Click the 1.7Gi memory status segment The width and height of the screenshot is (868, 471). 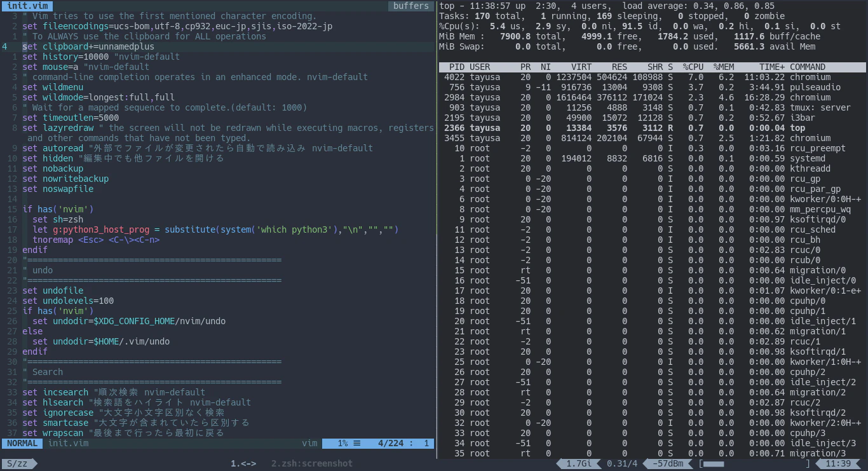(x=579, y=463)
